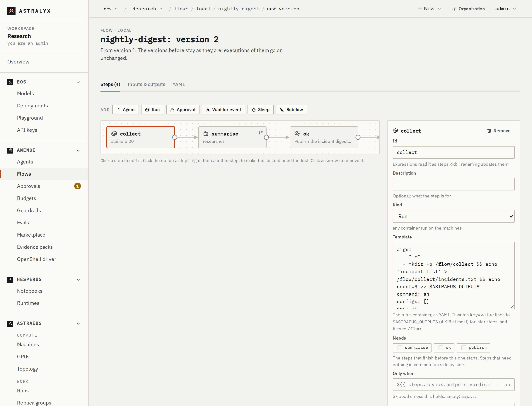532x406 pixels.
Task: Collapse the HESPERUS sidebar section chevron
Action: [x=78, y=280]
